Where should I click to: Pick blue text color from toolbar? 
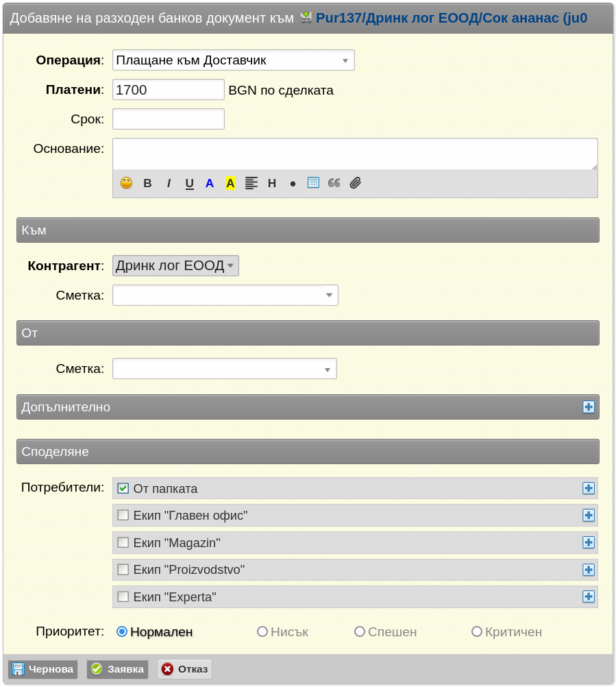pos(210,183)
